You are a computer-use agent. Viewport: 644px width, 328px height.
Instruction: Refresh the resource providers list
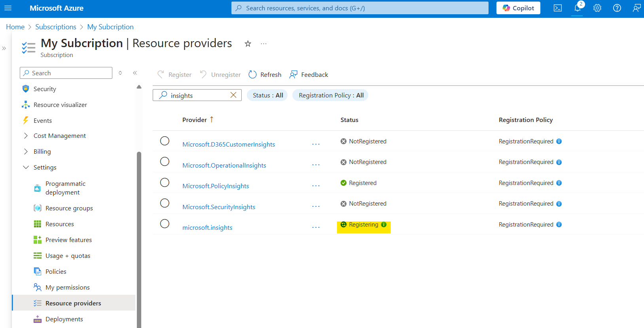265,74
